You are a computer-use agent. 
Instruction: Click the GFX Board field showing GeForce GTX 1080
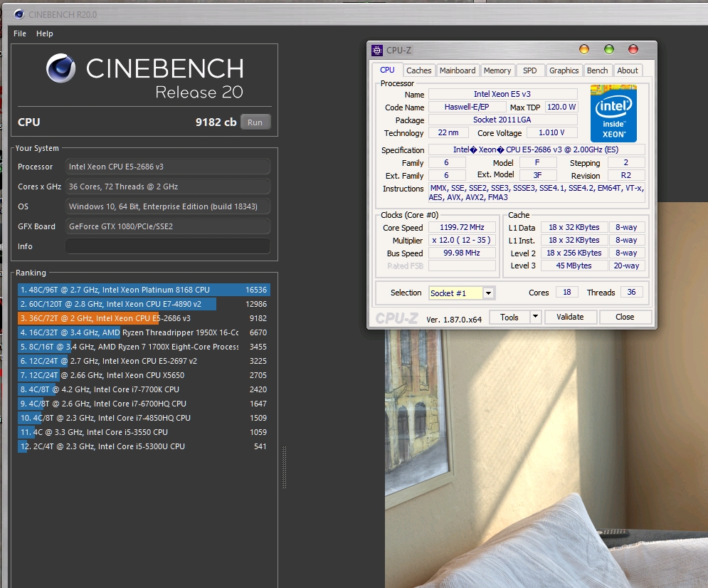167,226
